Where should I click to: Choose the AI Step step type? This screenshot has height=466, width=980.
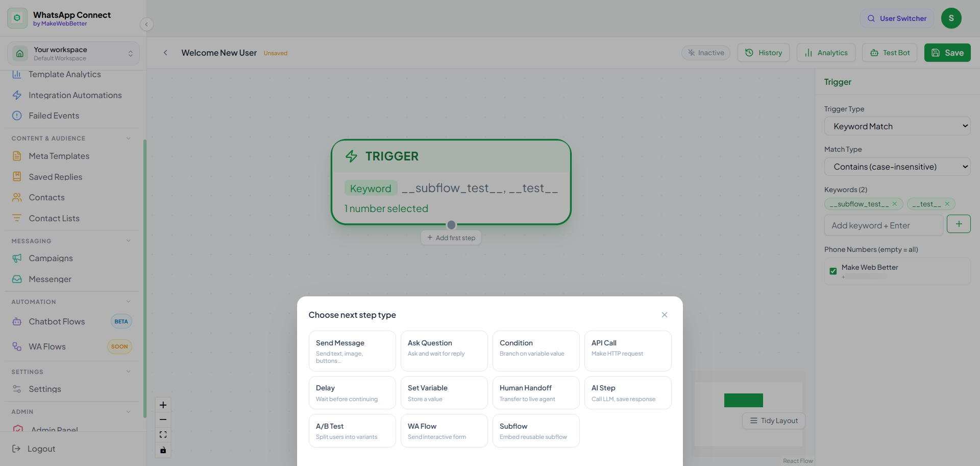point(628,393)
